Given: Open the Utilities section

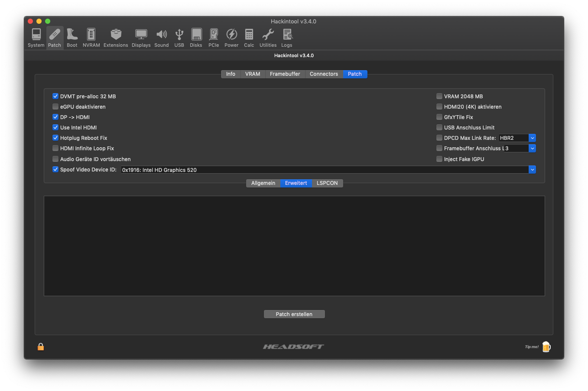Looking at the screenshot, I should pyautogui.click(x=268, y=38).
